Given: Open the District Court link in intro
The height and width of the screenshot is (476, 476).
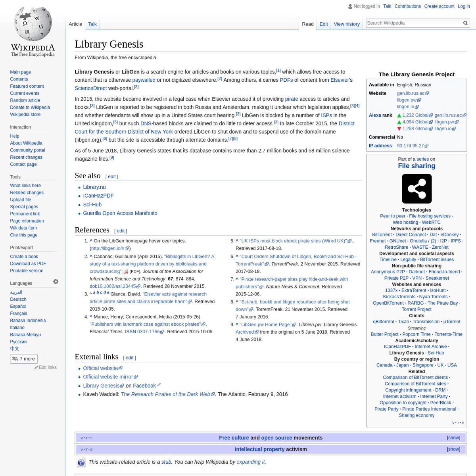Looking at the screenshot, I should point(214,128).
